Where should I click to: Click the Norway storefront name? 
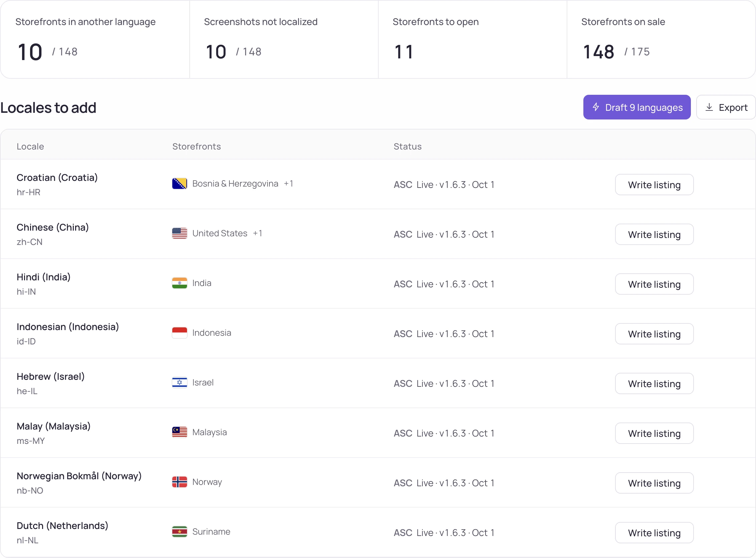click(x=207, y=482)
